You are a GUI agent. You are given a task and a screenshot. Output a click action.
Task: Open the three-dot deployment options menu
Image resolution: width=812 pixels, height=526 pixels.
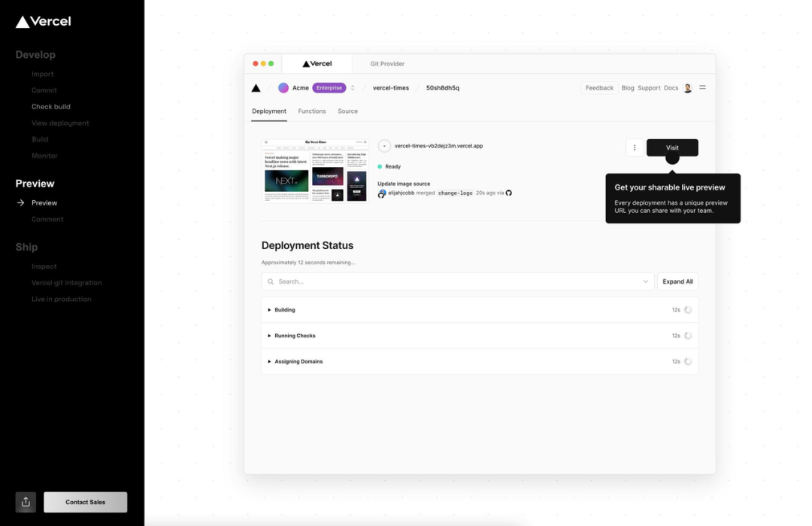pyautogui.click(x=635, y=147)
